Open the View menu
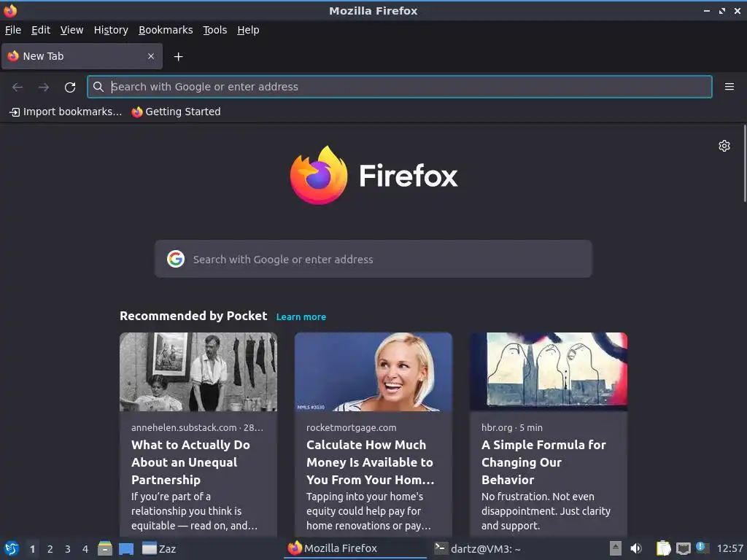The height and width of the screenshot is (560, 747). 71,30
